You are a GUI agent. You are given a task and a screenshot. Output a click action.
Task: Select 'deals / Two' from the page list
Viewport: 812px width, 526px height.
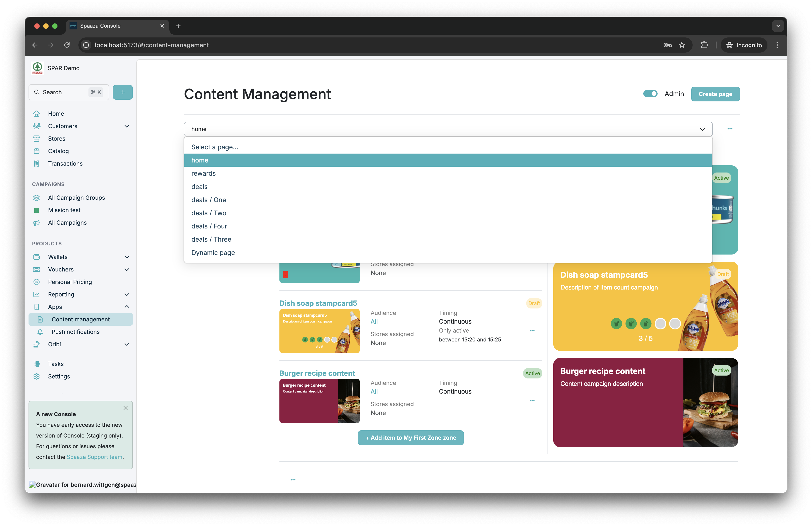point(209,213)
